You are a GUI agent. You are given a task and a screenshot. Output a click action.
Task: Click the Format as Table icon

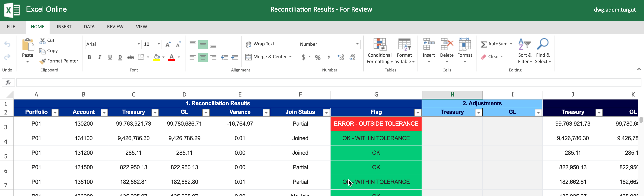404,45
